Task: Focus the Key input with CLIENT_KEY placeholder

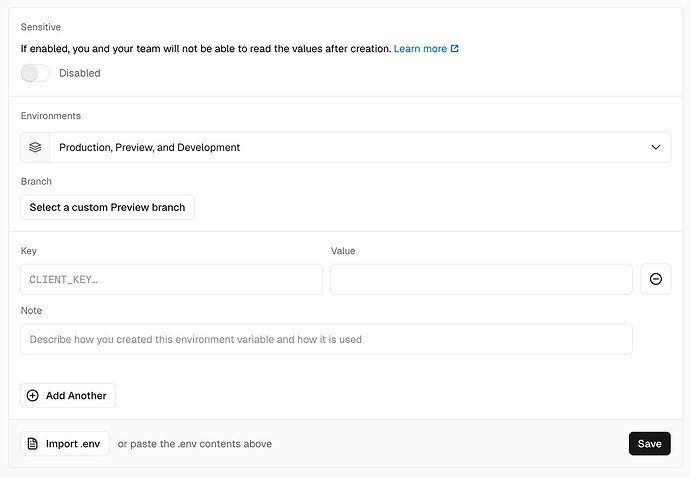Action: (171, 279)
